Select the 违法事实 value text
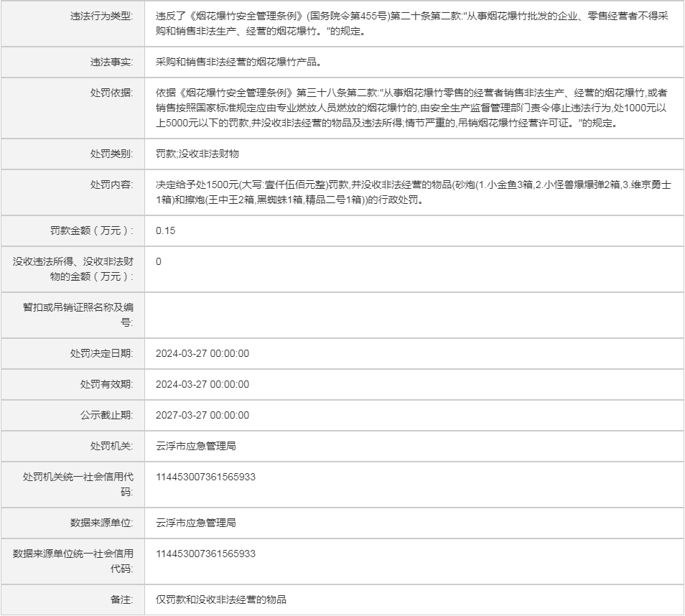 coord(238,62)
